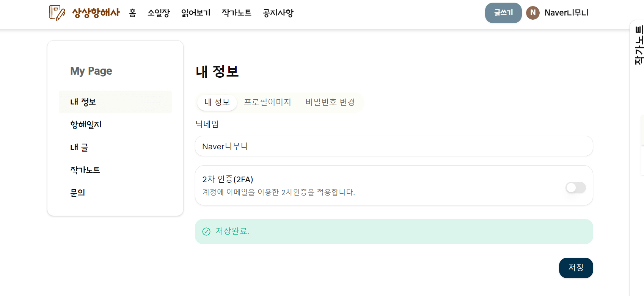Viewport: 644px width, 296px height.
Task: Select the 내 정보 tab
Action: click(x=217, y=102)
